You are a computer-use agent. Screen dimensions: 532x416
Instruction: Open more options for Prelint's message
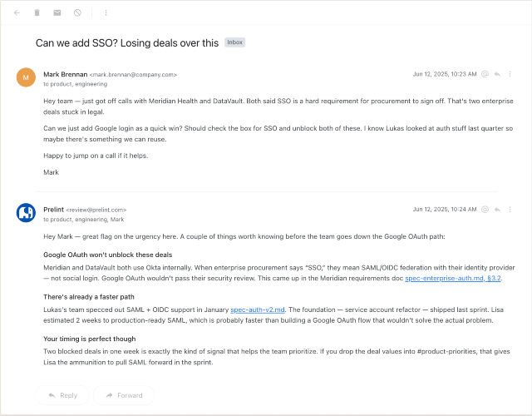[510, 210]
